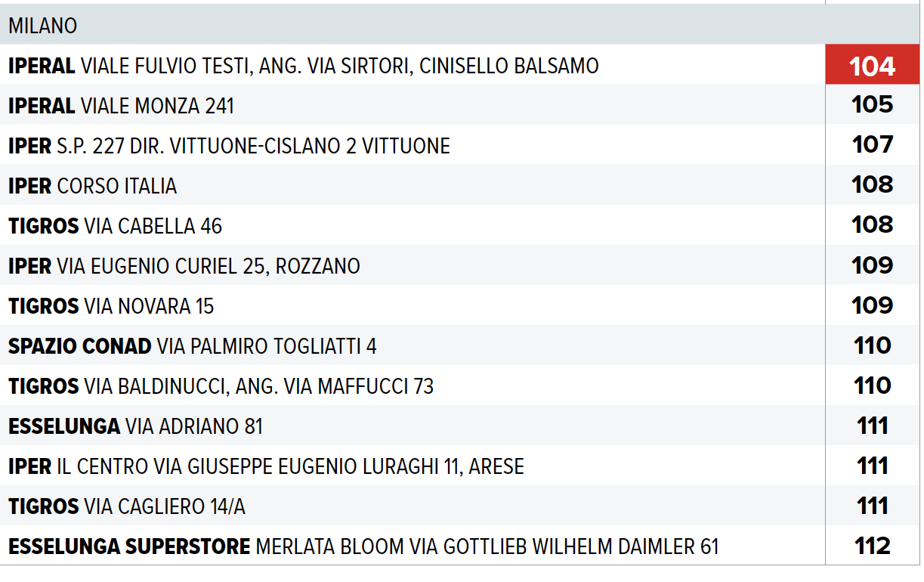Select Tigros Via Baldinucci, ang. Via Maffucci
This screenshot has height=582, width=924.
click(x=221, y=386)
